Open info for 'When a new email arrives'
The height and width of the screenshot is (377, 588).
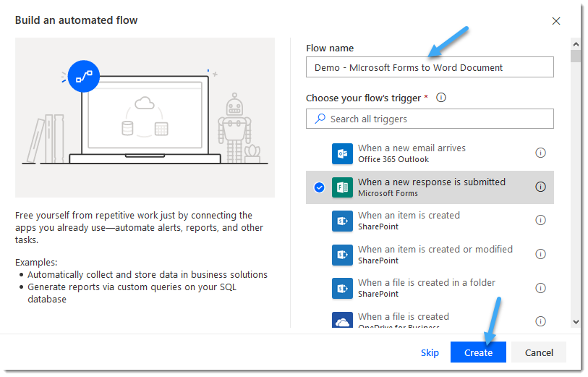(x=540, y=153)
